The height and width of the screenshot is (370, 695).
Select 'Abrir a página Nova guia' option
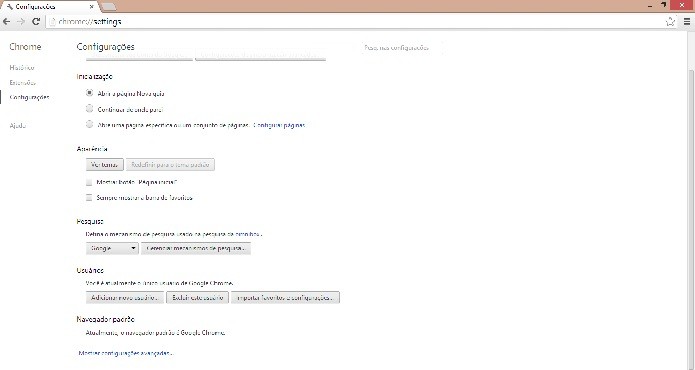(90, 93)
